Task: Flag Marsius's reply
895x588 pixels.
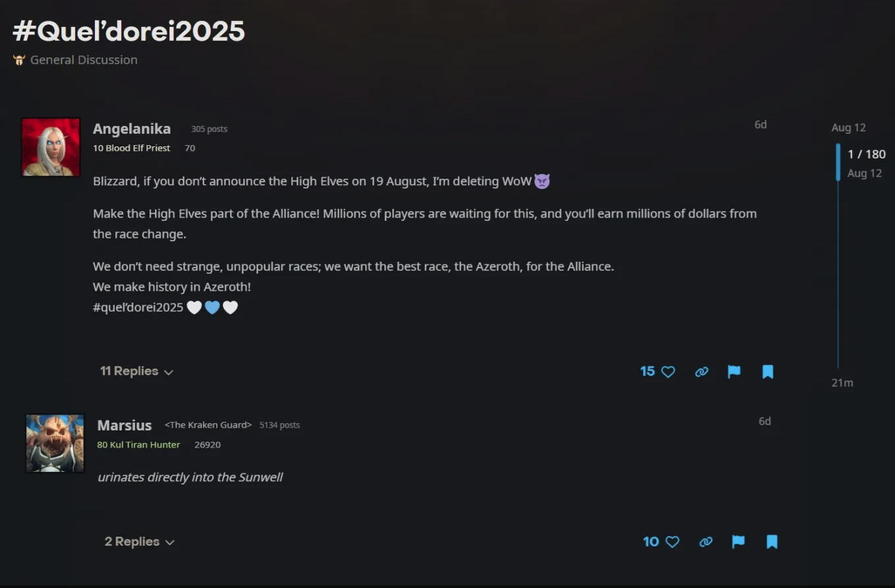Action: (x=738, y=542)
